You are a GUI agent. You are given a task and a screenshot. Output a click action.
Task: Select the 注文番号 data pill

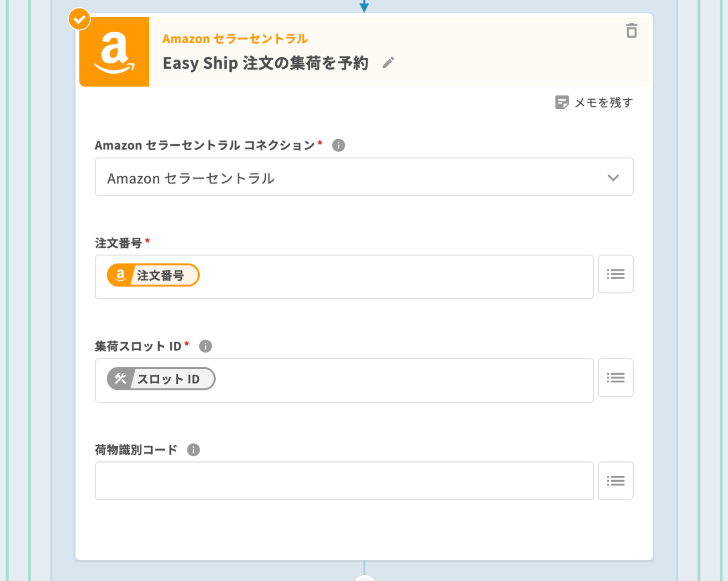click(x=153, y=275)
